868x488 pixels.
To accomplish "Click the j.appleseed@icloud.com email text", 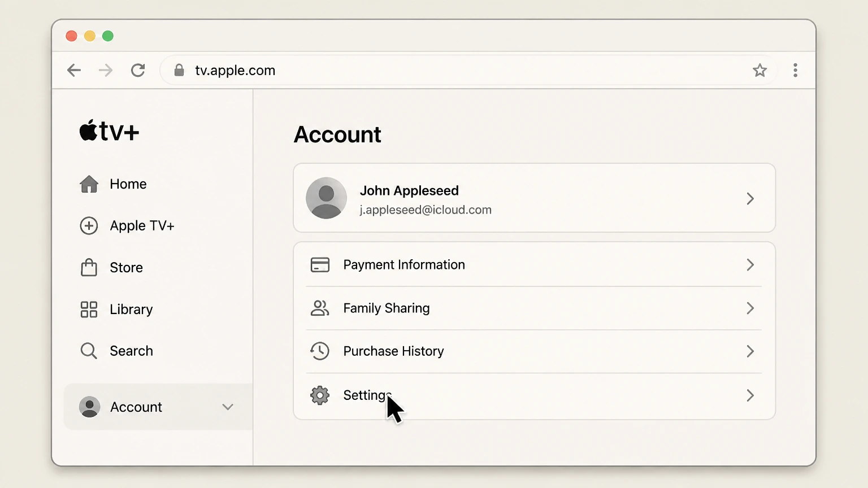I will (426, 210).
